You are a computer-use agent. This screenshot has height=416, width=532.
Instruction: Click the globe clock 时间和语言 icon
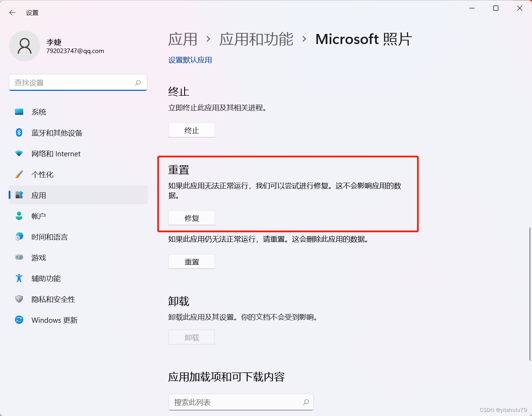click(x=19, y=236)
